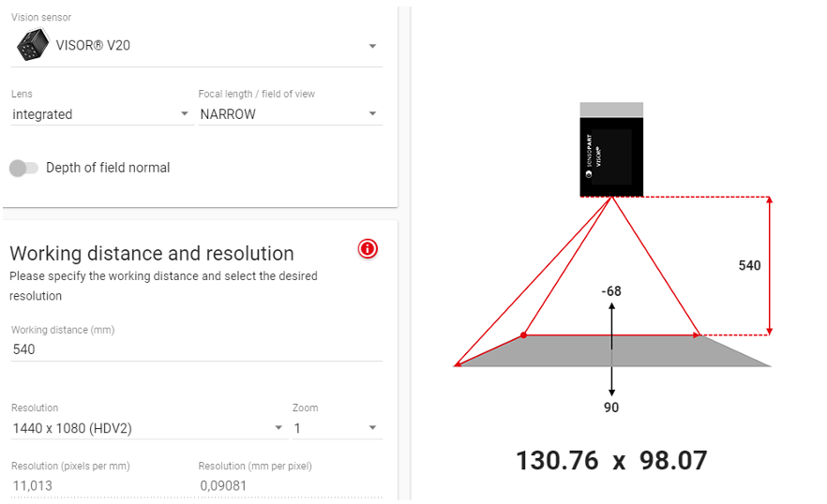Viewport: 827px width, 504px height.
Task: Click the red 540 distance dimension arrow
Action: 770,266
